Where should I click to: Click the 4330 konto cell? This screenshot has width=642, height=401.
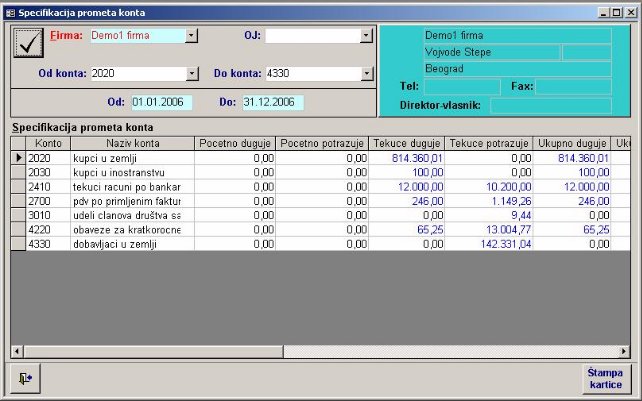click(x=47, y=243)
